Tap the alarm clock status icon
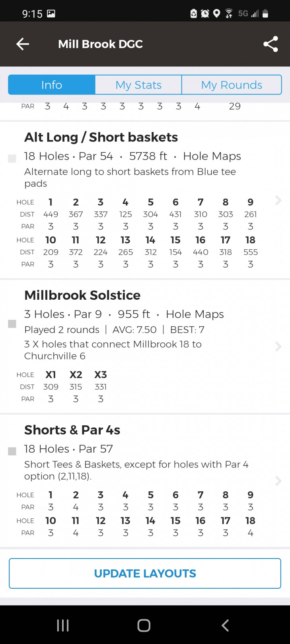The image size is (290, 644). [205, 14]
